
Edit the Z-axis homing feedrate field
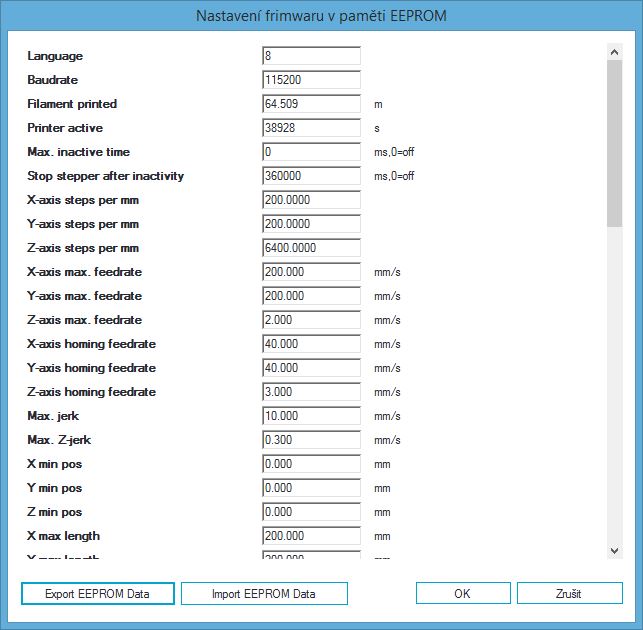pyautogui.click(x=311, y=392)
